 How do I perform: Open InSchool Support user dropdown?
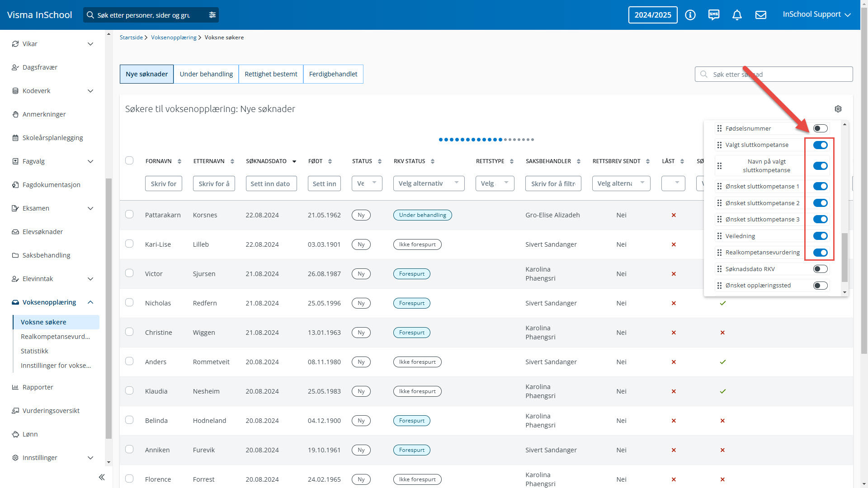click(x=816, y=14)
